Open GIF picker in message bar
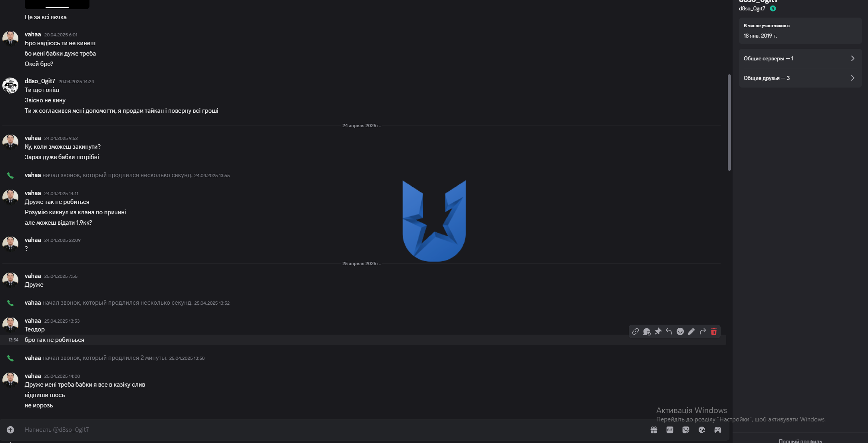This screenshot has height=443, width=868. (x=670, y=430)
